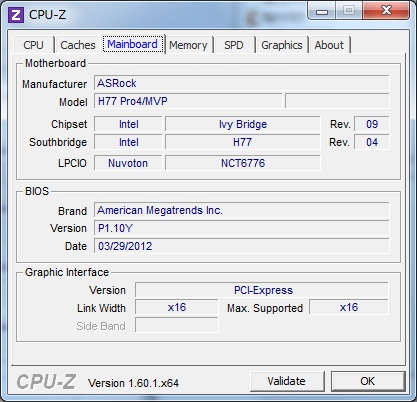Click the Validate button
417x402 pixels.
coord(286,381)
